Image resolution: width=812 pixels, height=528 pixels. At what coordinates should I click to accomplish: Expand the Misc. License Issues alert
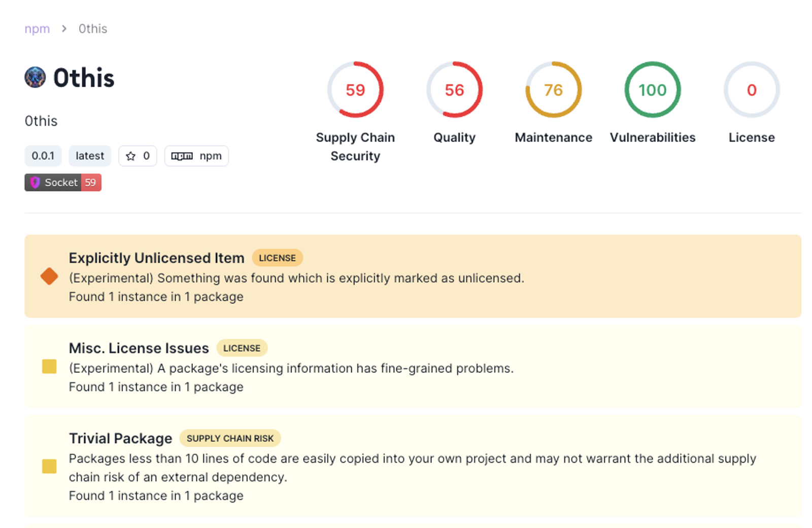coord(413,366)
